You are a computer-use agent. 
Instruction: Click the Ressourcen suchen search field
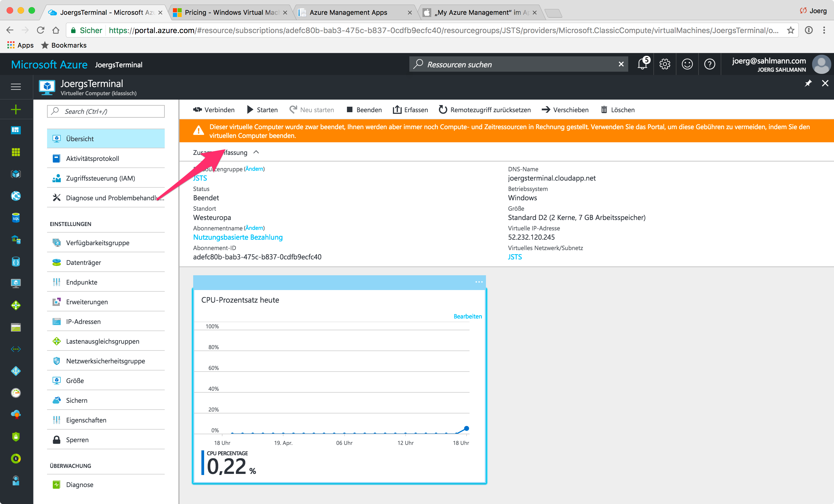point(518,64)
